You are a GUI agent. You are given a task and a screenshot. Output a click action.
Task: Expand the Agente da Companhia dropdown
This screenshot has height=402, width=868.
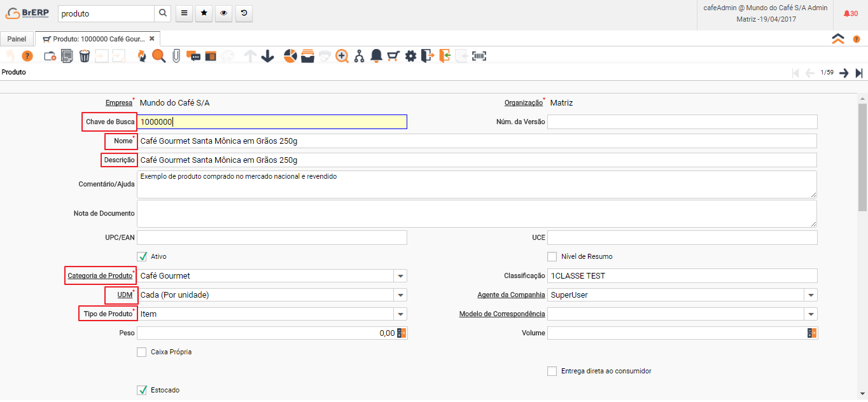click(x=811, y=295)
